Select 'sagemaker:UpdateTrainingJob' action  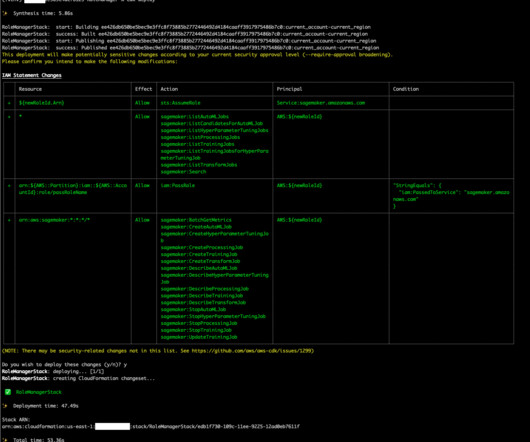(199, 337)
